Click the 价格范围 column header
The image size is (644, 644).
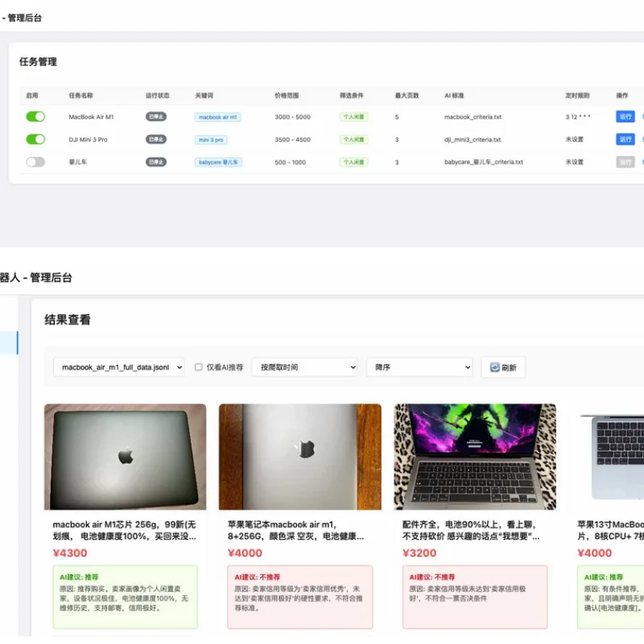(x=287, y=95)
